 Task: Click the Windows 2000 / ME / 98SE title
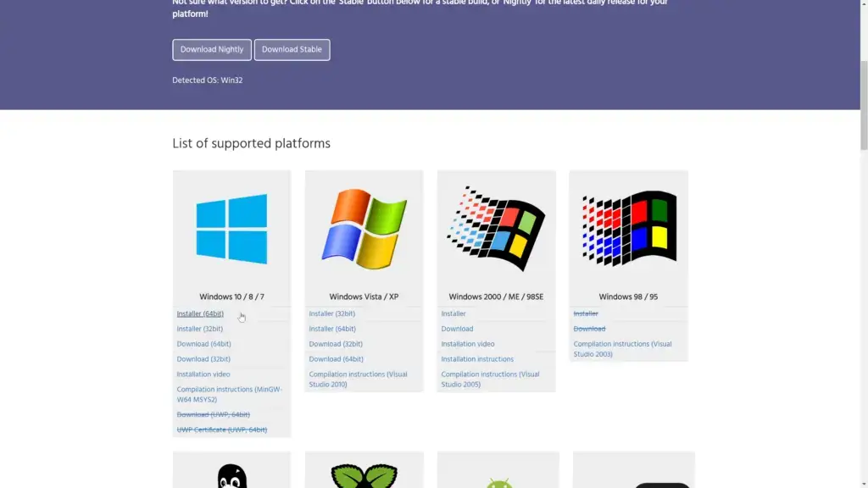point(496,297)
